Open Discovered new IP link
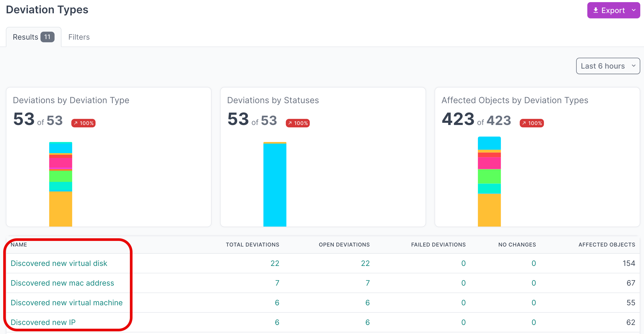 pyautogui.click(x=43, y=322)
